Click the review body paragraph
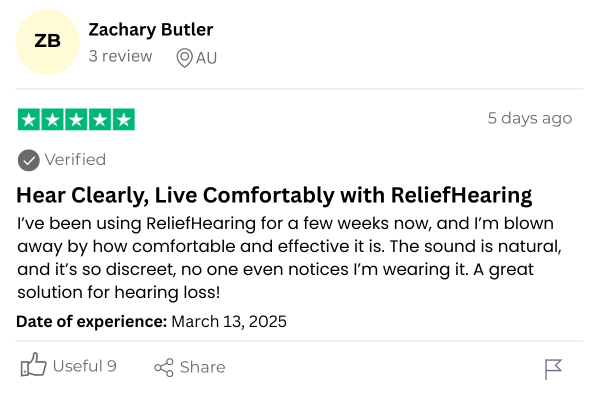This screenshot has height=400, width=600. coord(290,257)
